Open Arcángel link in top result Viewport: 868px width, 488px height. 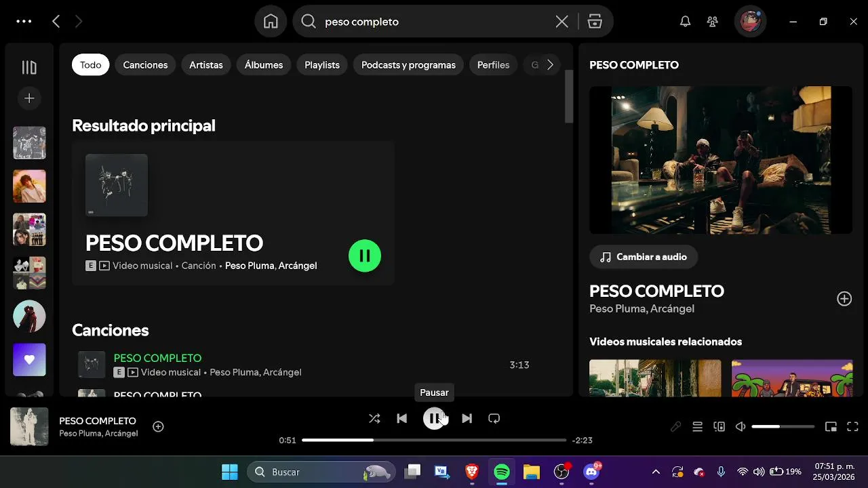click(x=297, y=266)
